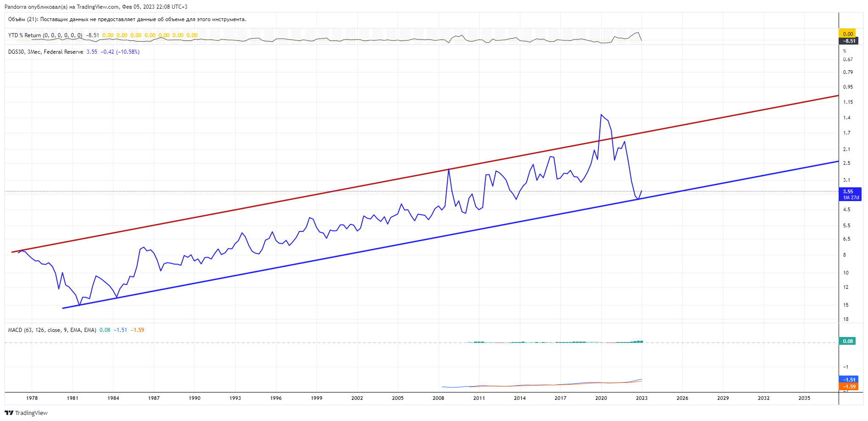The width and height of the screenshot is (868, 421).
Task: Click the 0.95 price scale label
Action: pos(848,87)
